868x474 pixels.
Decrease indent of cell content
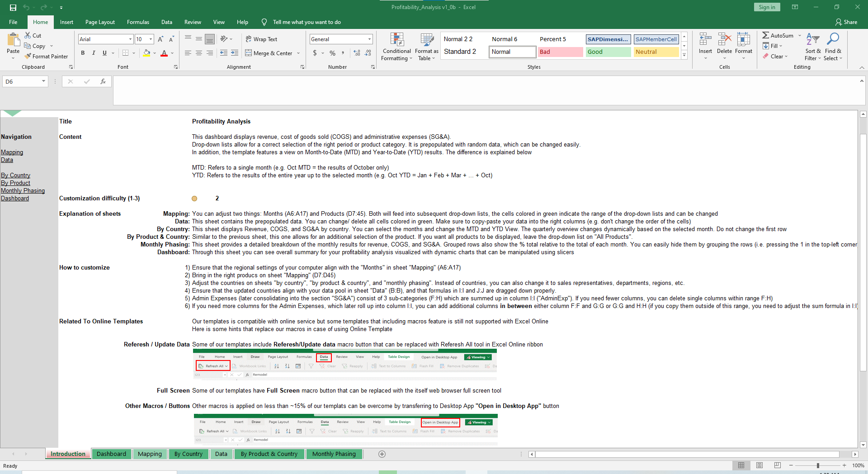coord(224,53)
